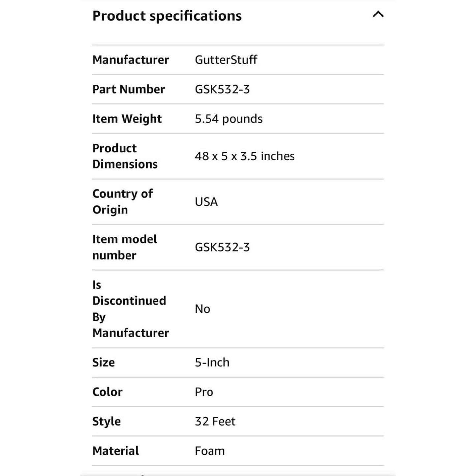Click the Item model number label

(x=125, y=247)
